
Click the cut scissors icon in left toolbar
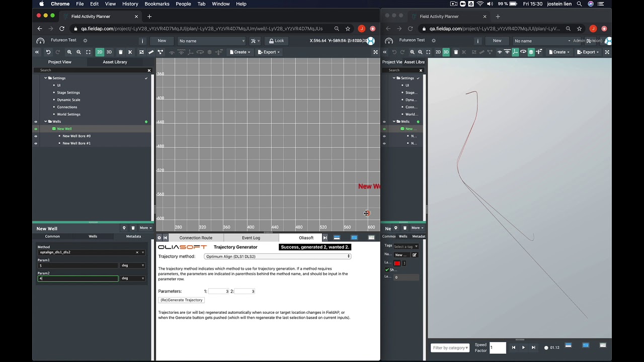tap(130, 52)
